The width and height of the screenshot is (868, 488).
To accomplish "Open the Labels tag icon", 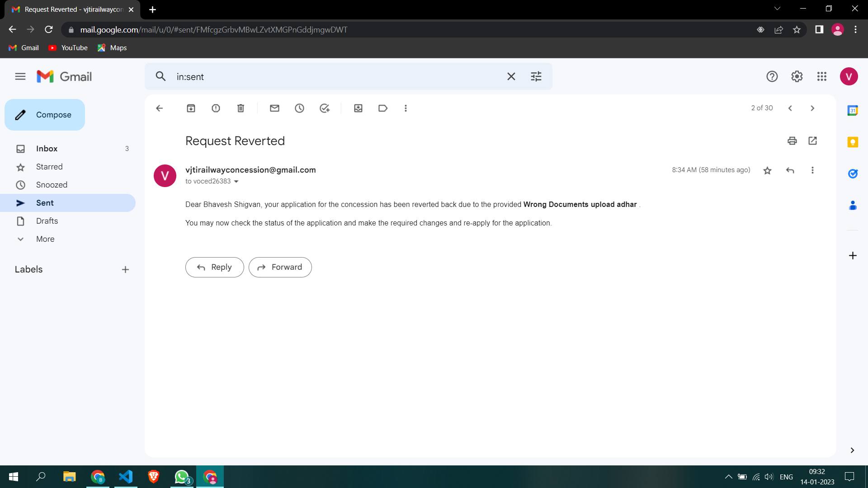I will tap(383, 108).
